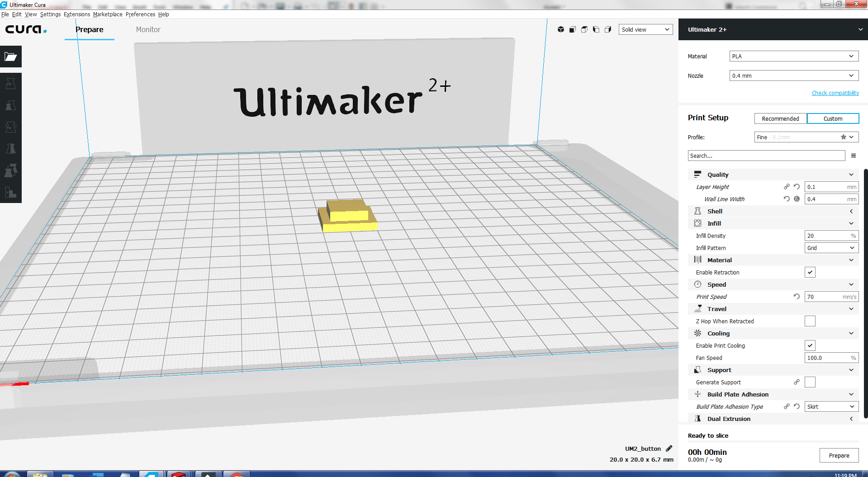Click the star icon in Profile field
The height and width of the screenshot is (477, 868).
[x=844, y=137]
